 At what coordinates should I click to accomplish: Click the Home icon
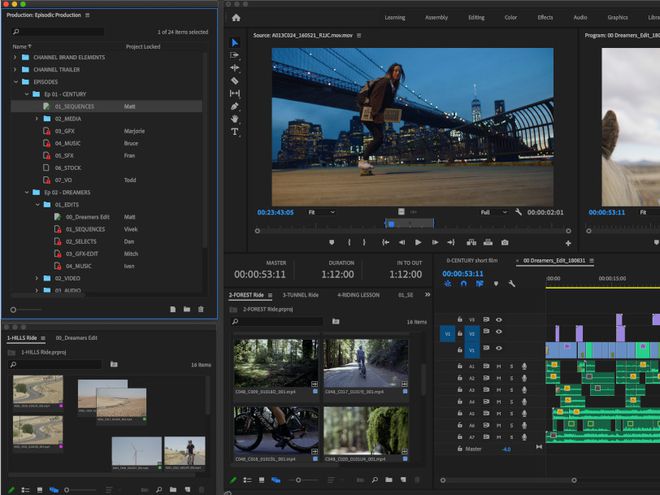point(236,18)
